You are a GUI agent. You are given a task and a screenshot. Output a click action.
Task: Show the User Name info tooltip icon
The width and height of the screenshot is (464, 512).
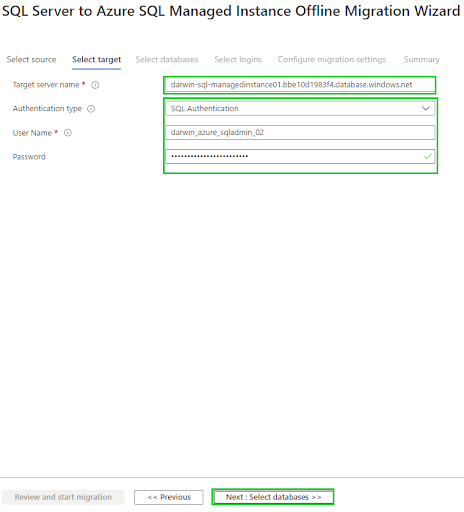click(68, 133)
